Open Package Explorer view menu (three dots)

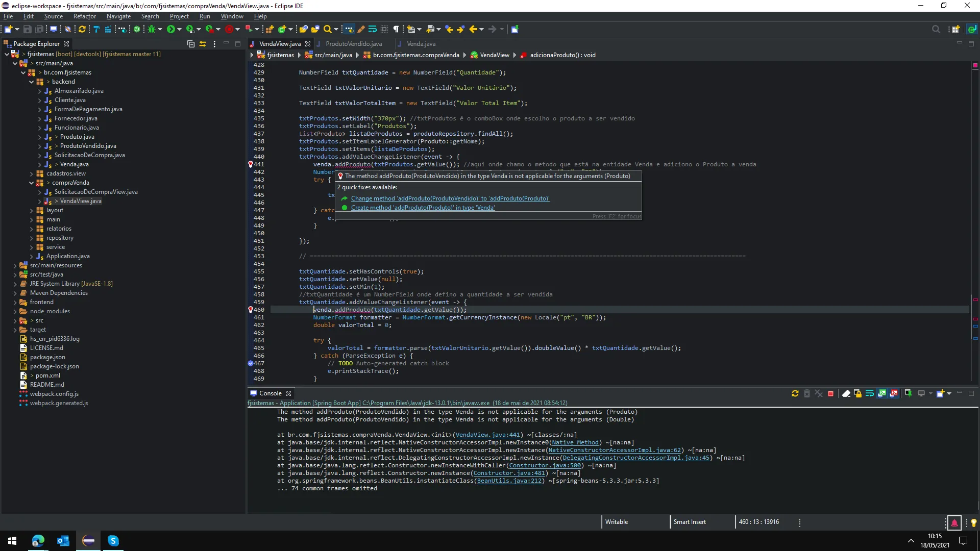214,44
